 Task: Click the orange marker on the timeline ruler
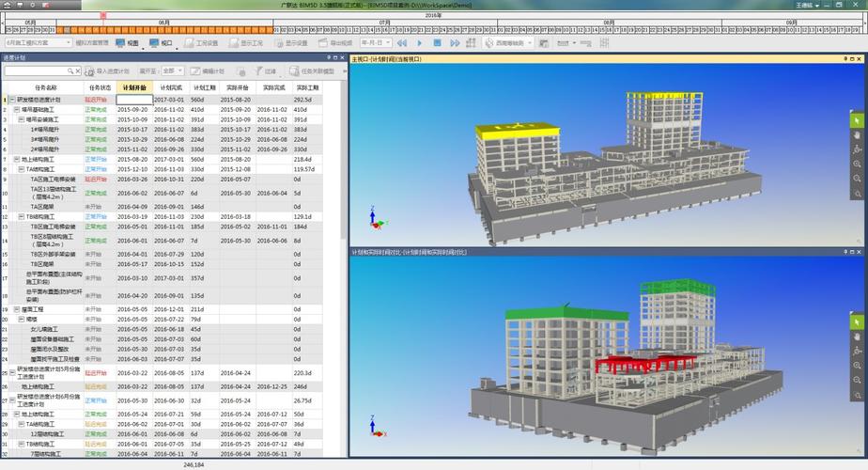(x=103, y=15)
